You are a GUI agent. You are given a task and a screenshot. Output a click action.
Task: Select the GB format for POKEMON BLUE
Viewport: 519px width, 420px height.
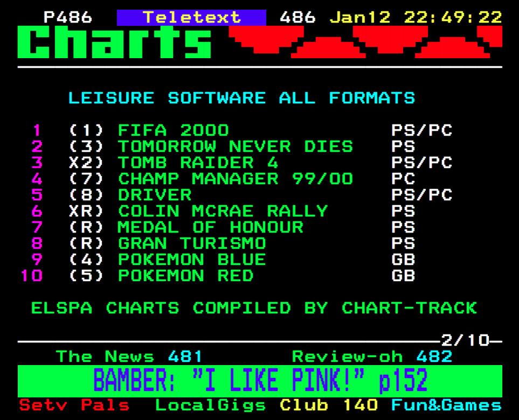point(403,260)
